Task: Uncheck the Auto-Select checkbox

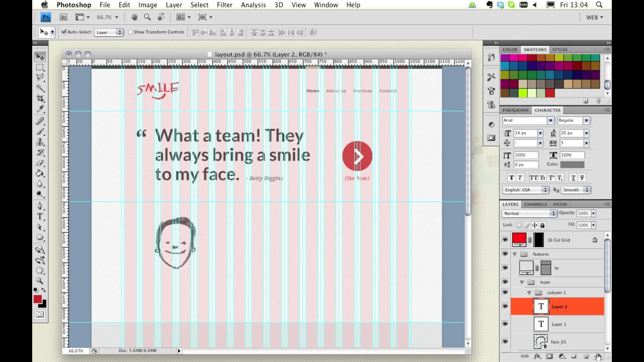Action: (64, 32)
